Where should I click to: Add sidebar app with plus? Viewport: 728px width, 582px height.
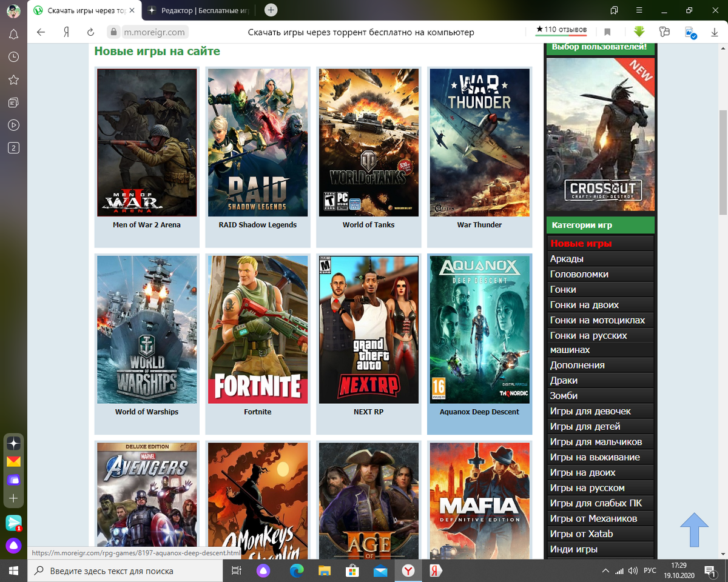(13, 498)
